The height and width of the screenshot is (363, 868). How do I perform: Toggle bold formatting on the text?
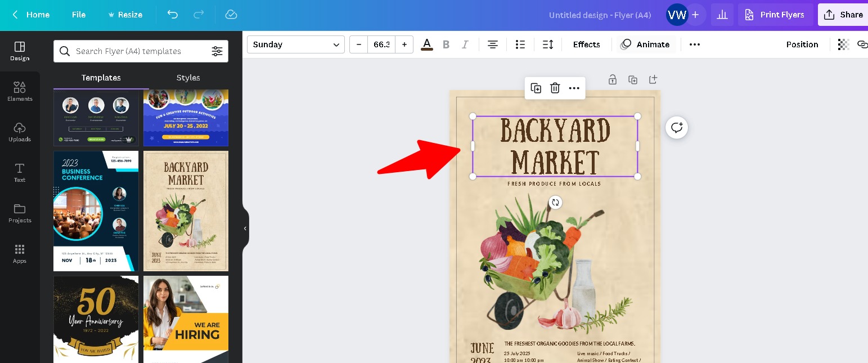click(446, 44)
